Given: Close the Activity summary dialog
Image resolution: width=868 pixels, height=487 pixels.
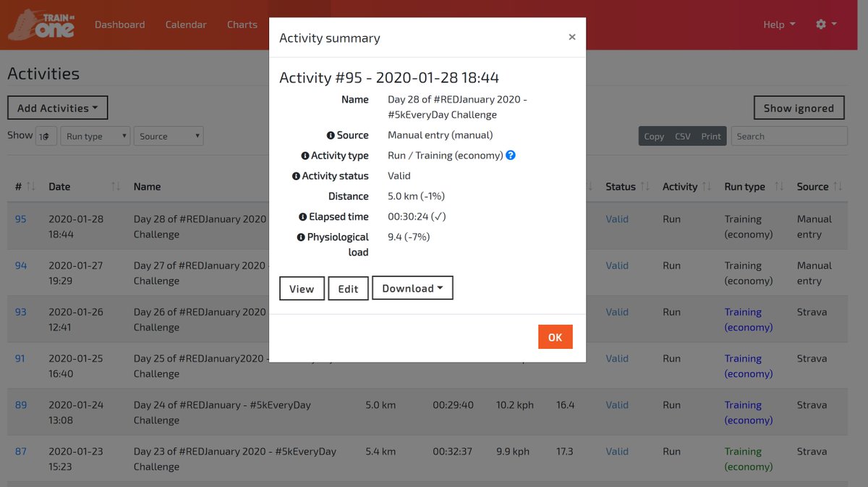Looking at the screenshot, I should 571,37.
